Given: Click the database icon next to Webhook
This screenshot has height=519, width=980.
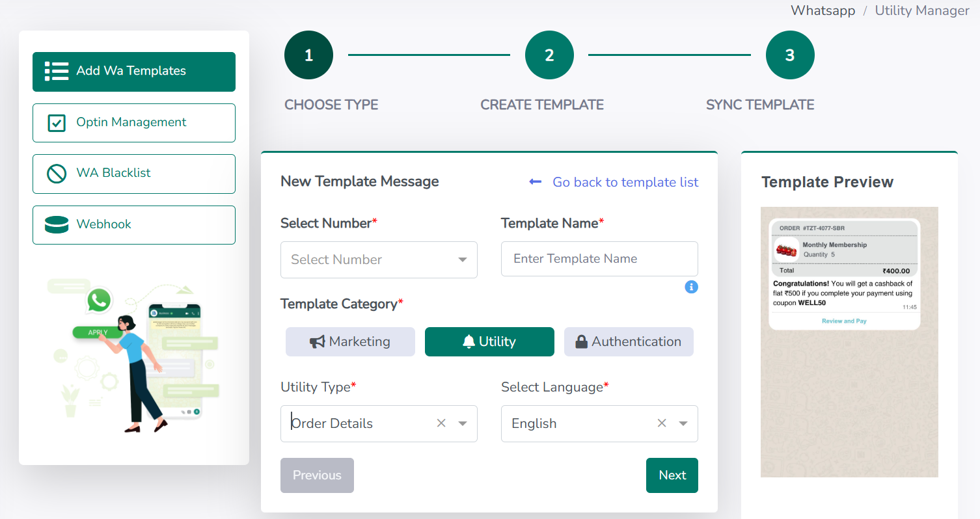Looking at the screenshot, I should pos(57,224).
